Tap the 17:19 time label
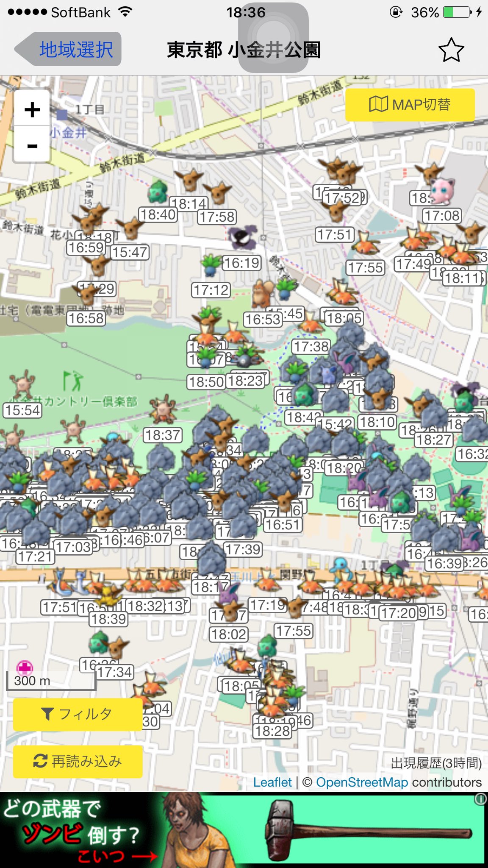The width and height of the screenshot is (488, 868). [x=267, y=605]
